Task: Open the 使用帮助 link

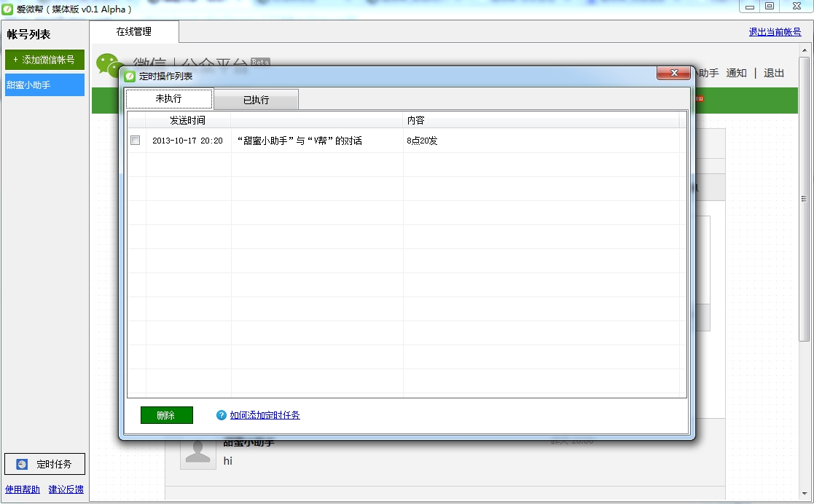Action: [23, 489]
